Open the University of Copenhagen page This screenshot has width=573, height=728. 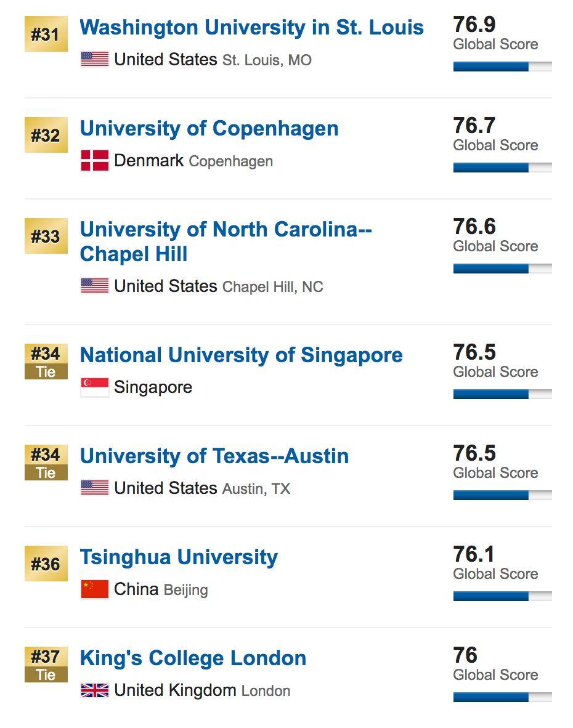[x=209, y=129]
